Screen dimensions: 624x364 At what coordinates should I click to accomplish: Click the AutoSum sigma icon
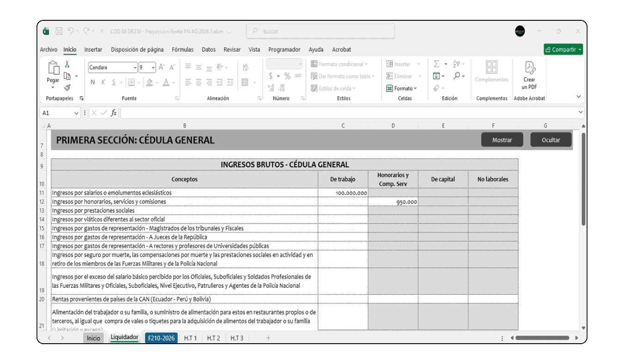tap(436, 64)
